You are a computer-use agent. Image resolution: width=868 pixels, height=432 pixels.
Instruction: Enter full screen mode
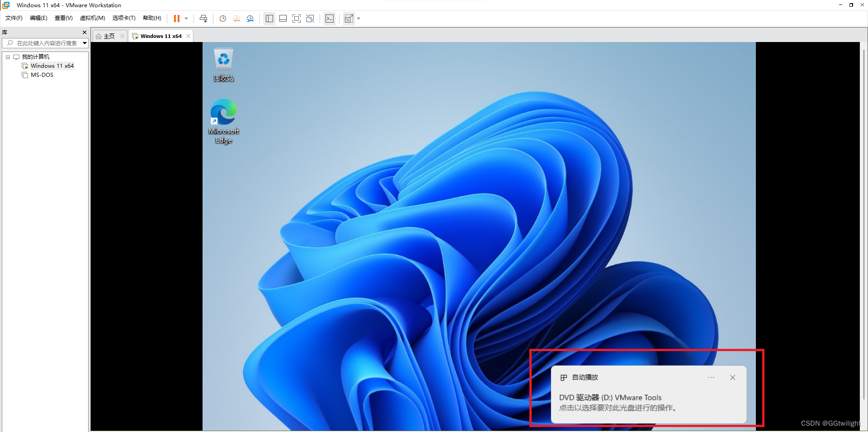pyautogui.click(x=296, y=19)
